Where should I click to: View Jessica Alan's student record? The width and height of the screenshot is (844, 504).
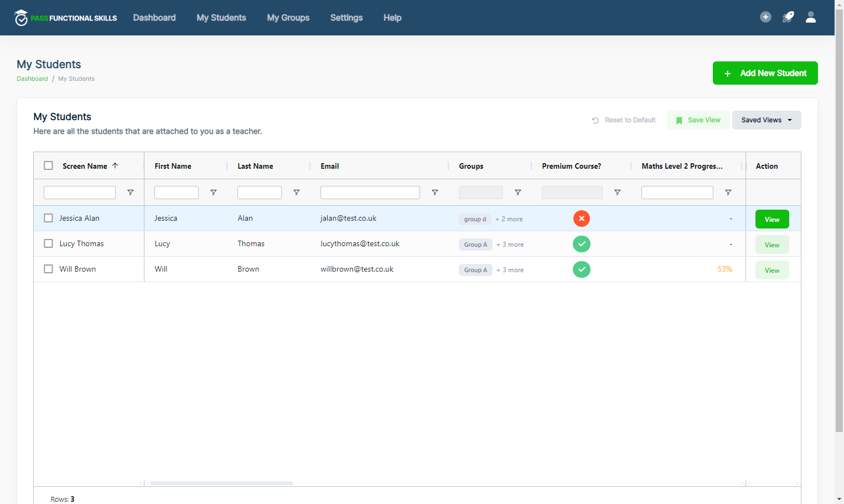click(772, 219)
